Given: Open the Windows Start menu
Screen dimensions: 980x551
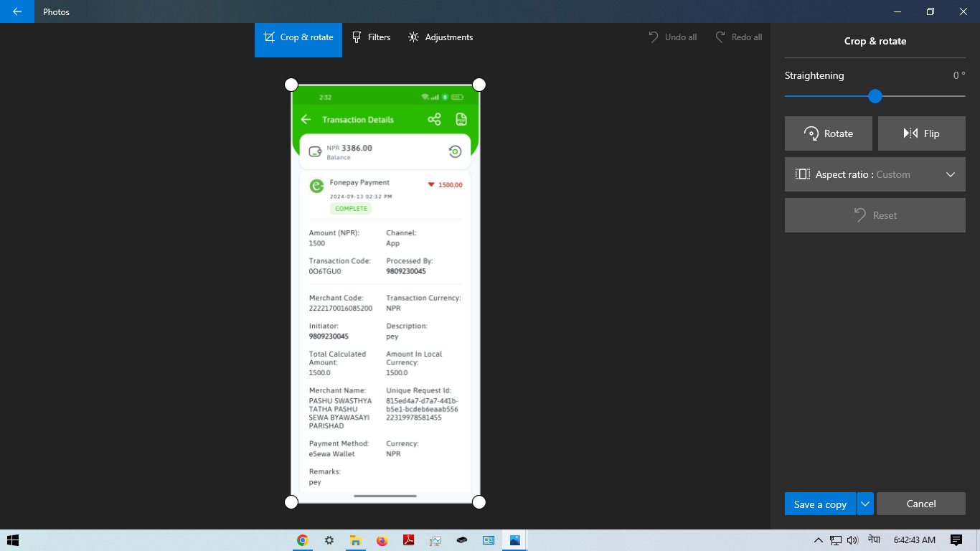Looking at the screenshot, I should [12, 540].
